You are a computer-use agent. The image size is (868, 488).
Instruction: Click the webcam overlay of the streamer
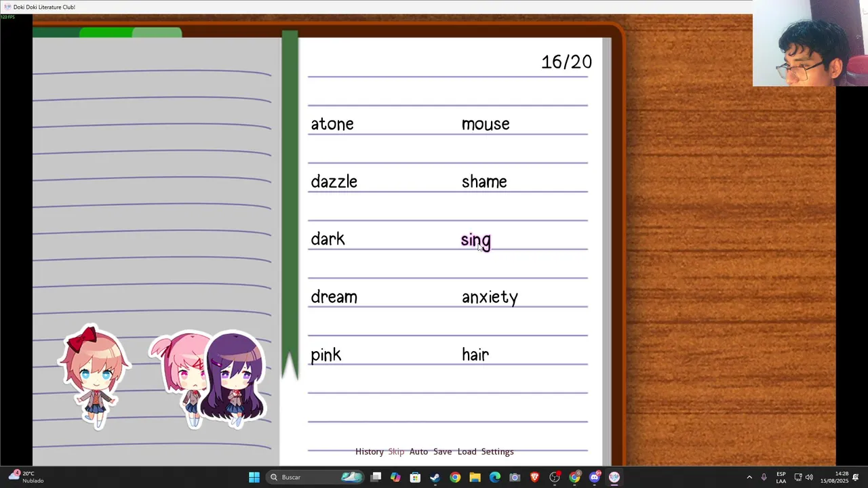[x=810, y=43]
